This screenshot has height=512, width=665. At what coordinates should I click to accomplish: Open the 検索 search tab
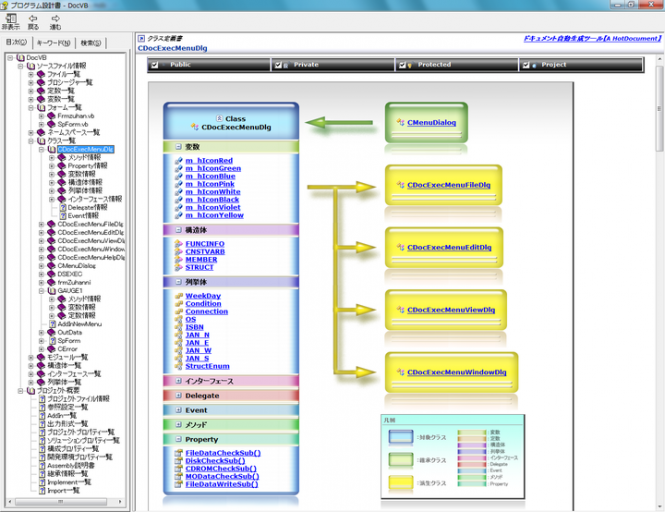click(90, 43)
